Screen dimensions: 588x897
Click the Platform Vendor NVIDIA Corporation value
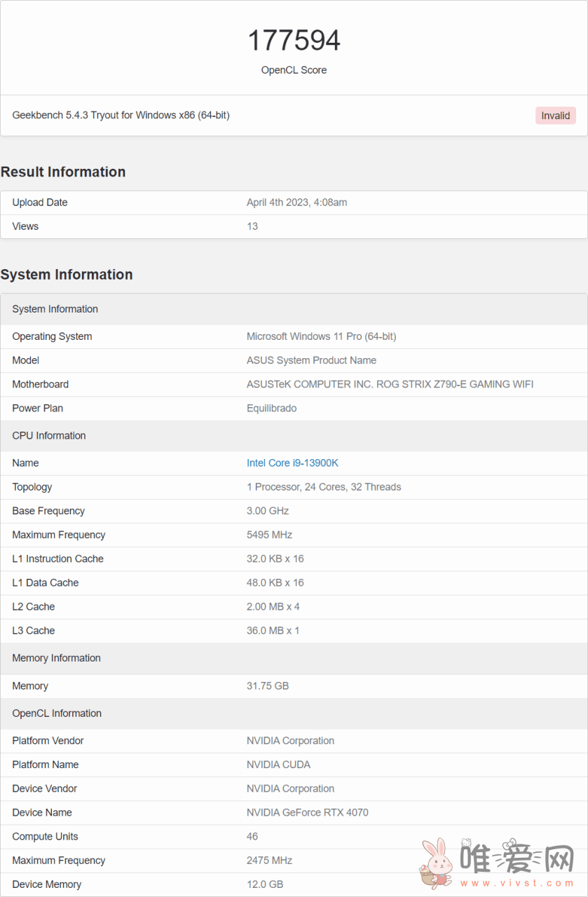(x=291, y=741)
